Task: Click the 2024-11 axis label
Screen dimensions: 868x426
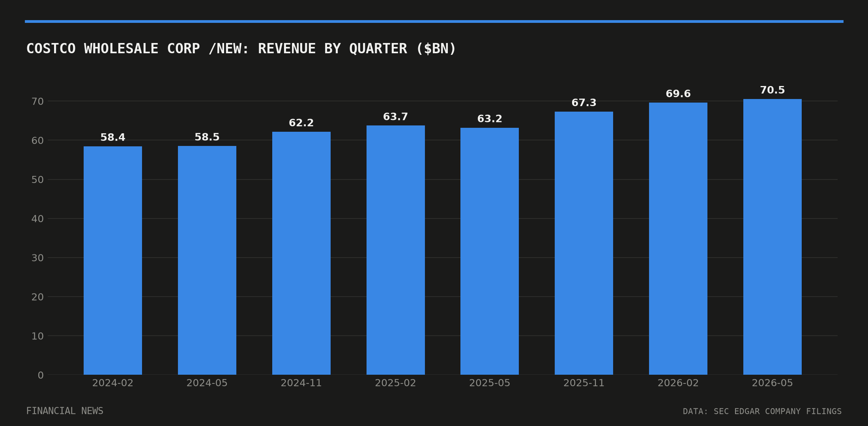Action: coord(301,383)
